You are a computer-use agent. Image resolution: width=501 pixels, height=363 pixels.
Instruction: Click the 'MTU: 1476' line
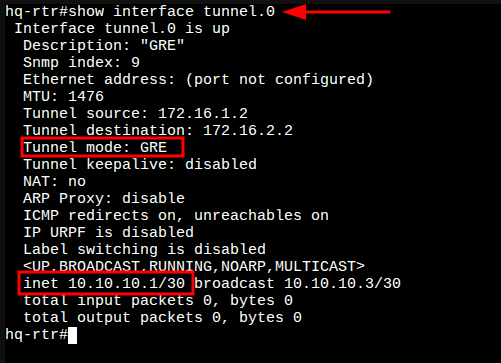coord(63,96)
